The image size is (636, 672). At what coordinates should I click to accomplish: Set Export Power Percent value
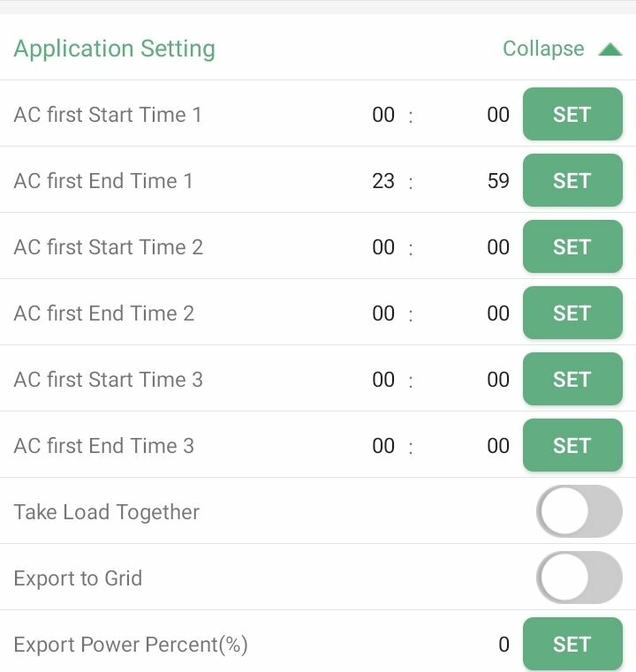572,644
